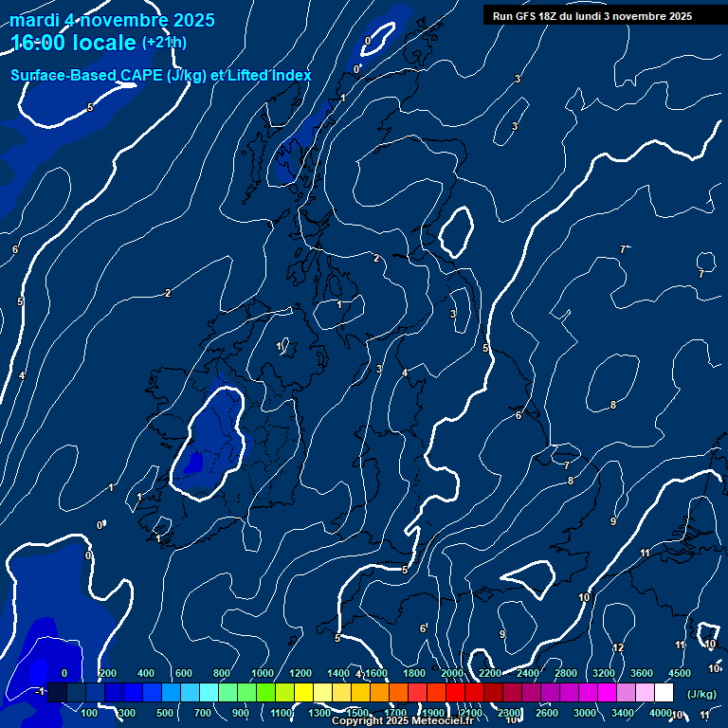Click the '1400' legend scale label
Image resolution: width=728 pixels, height=728 pixels.
[338, 673]
